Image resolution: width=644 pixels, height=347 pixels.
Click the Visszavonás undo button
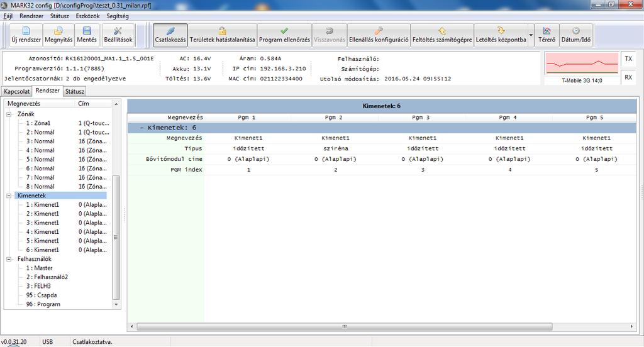click(x=330, y=35)
